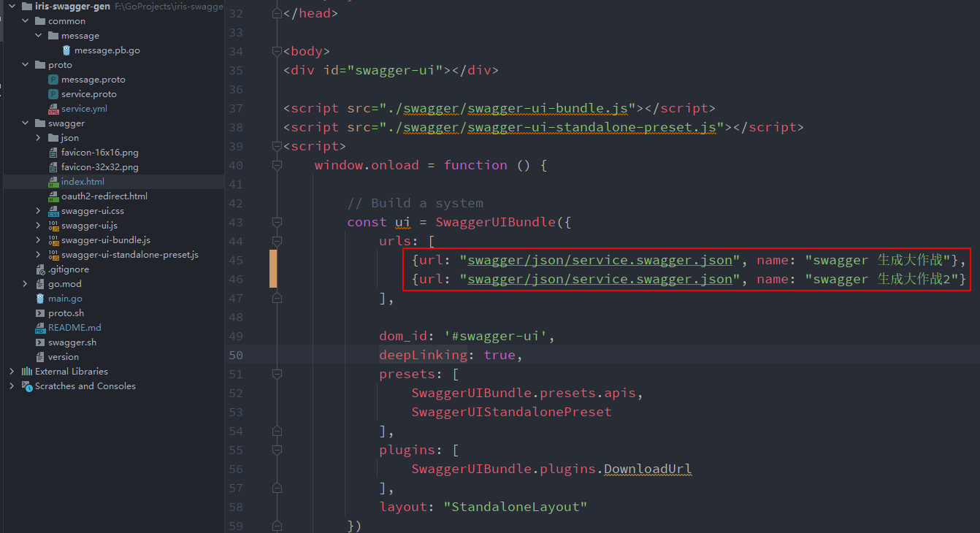This screenshot has height=533, width=980.
Task: Click the main.go file icon
Action: pyautogui.click(x=40, y=299)
